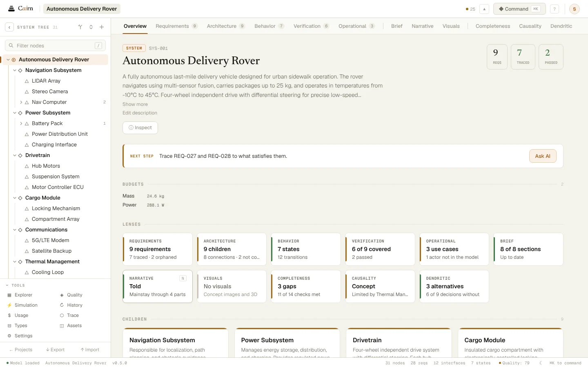The height and width of the screenshot is (368, 588).
Task: Expand the Nav Computer tree node
Action: [x=21, y=102]
